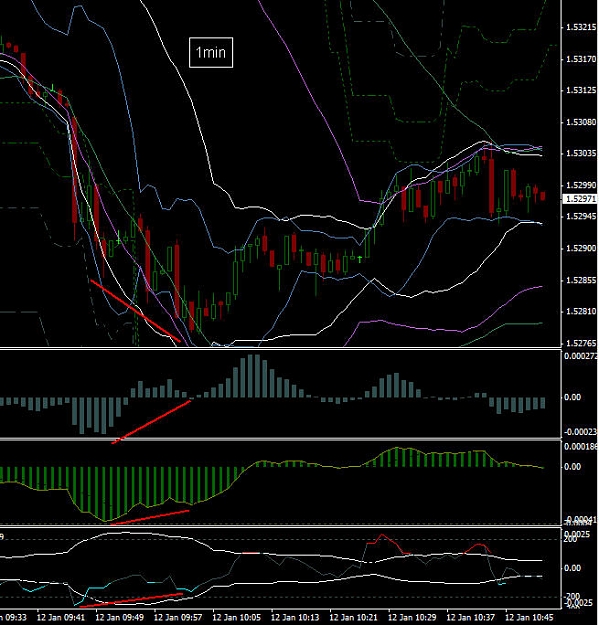Select the red trendline in the bottom oscillator panel

(x=132, y=600)
